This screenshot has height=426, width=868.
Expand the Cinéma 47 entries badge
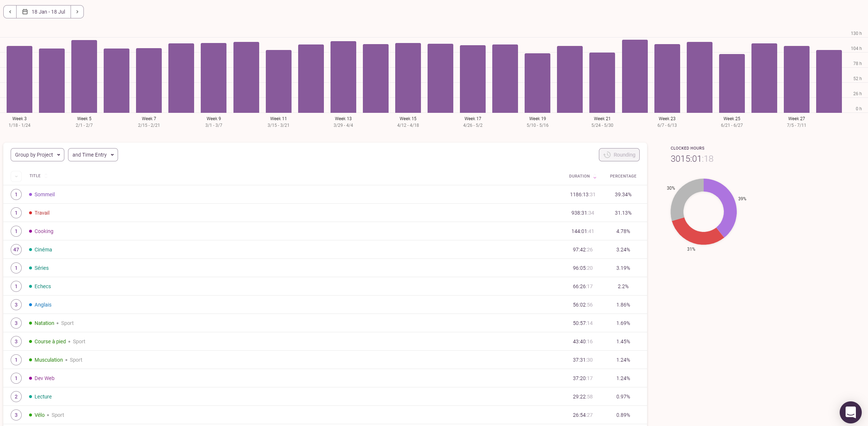(x=16, y=250)
